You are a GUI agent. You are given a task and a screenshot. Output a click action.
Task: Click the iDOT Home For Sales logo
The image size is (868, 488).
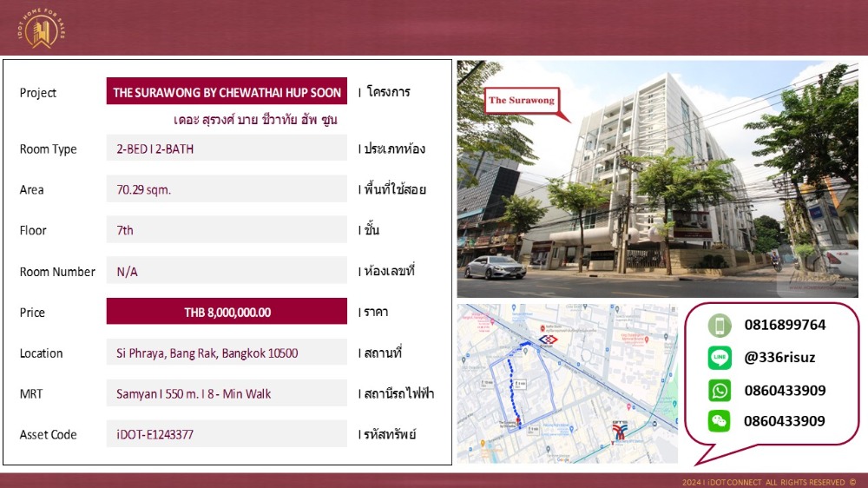point(42,29)
